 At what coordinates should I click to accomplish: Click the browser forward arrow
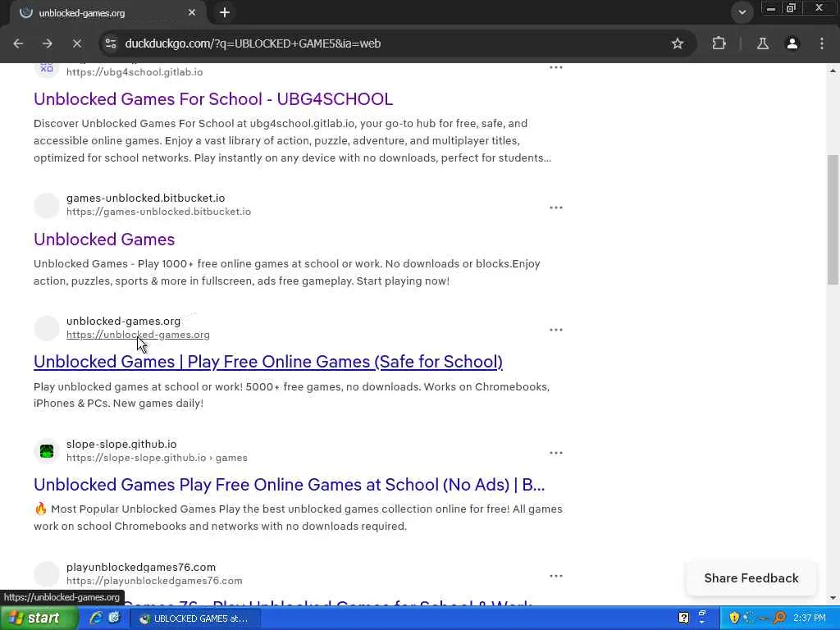(x=47, y=43)
